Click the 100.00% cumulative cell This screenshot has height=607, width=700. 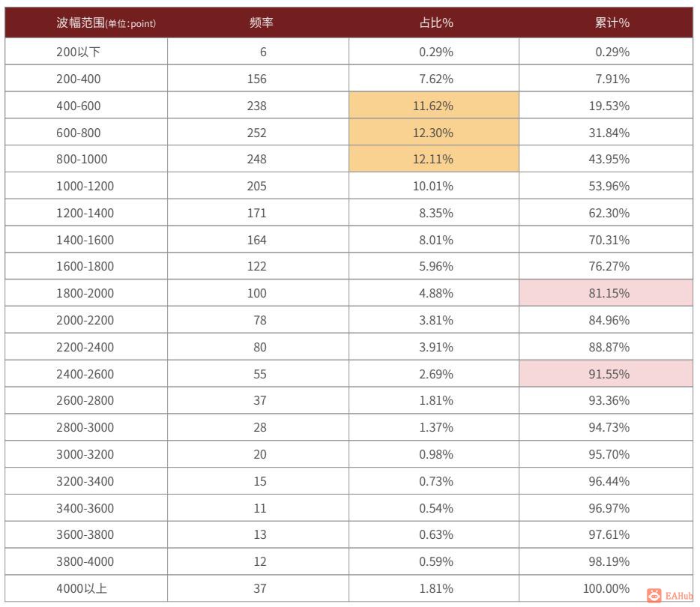pos(606,588)
